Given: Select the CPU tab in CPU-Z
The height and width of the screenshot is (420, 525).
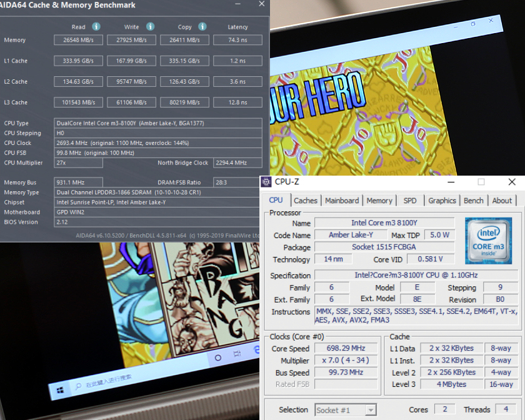Looking at the screenshot, I should tap(276, 200).
